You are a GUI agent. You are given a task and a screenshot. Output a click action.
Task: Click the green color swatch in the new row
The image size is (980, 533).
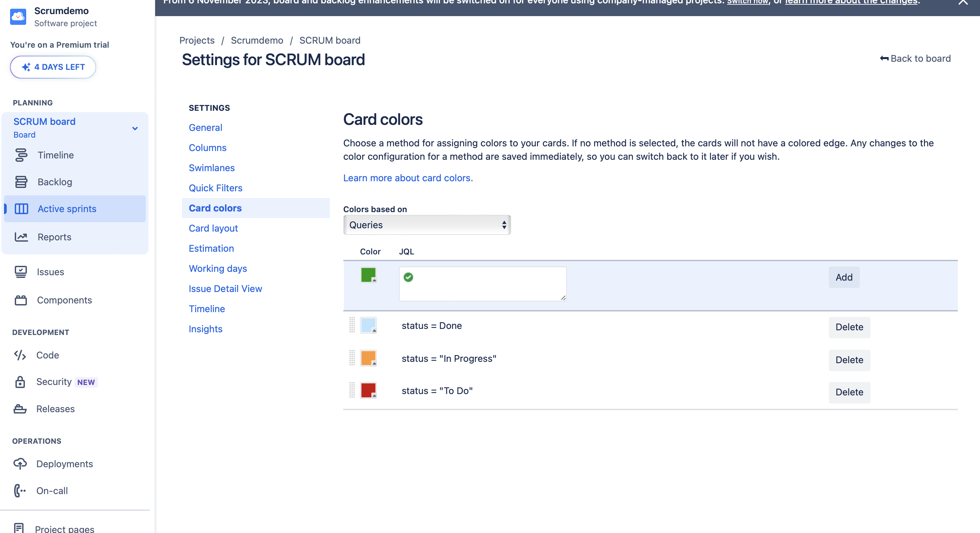point(367,275)
